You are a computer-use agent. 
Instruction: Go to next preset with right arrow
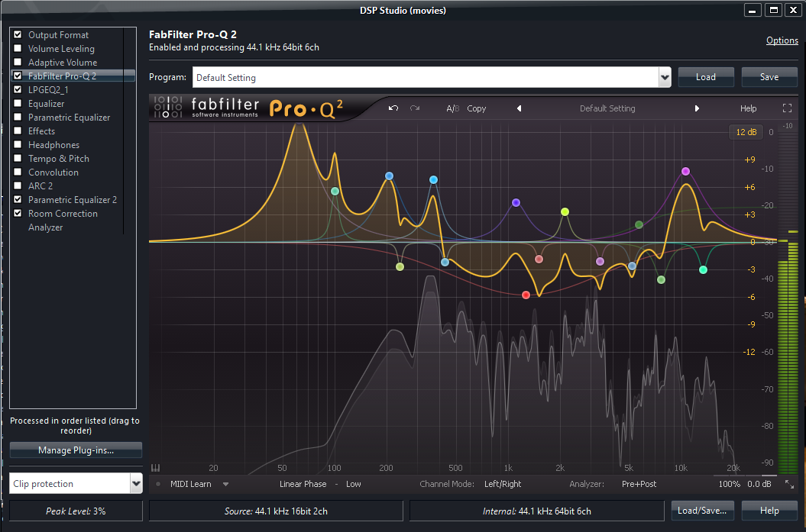pos(697,108)
